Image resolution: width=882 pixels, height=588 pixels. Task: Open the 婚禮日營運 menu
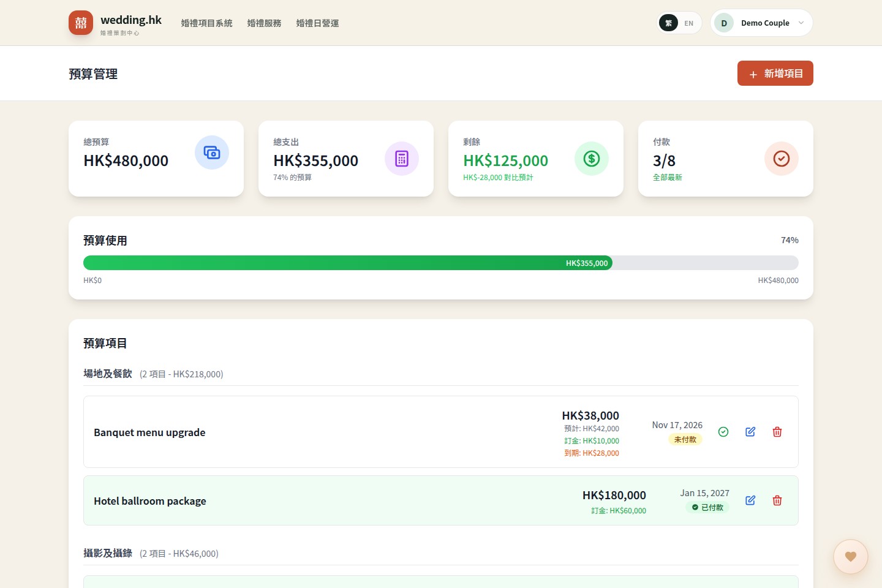click(x=318, y=23)
